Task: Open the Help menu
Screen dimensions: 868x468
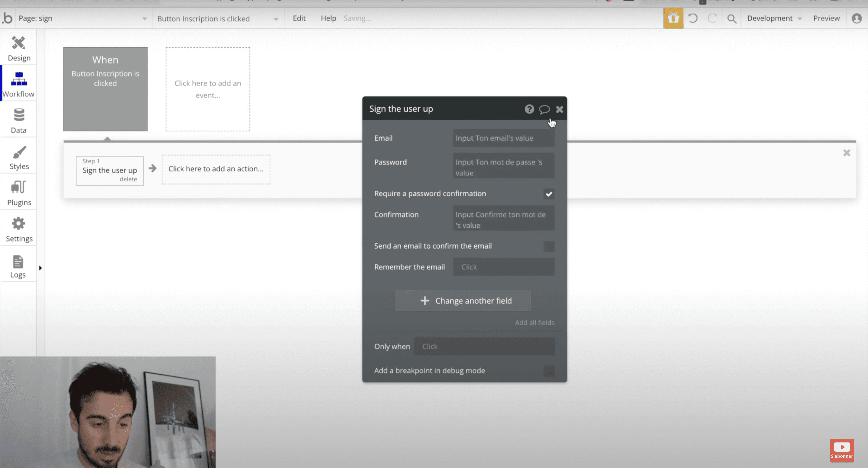Action: (x=328, y=18)
